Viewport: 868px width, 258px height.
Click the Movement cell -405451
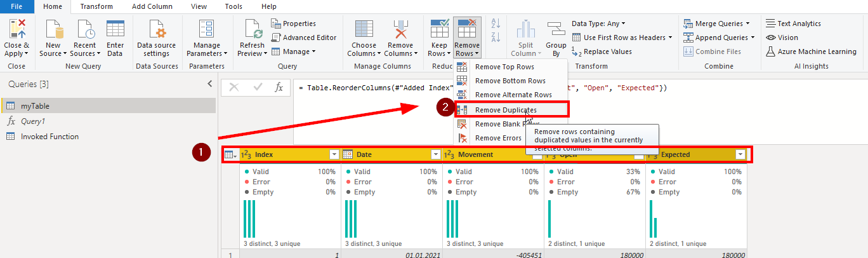(493, 254)
